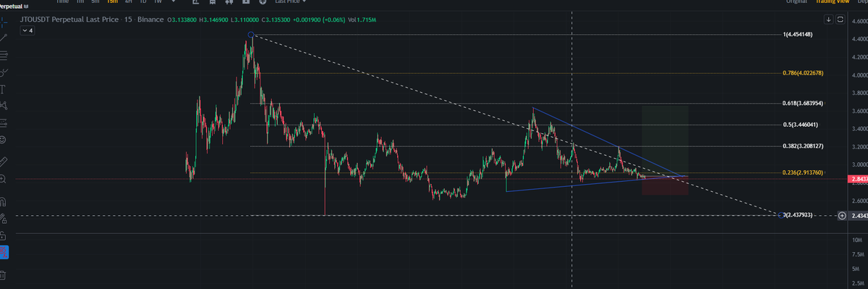Click the down-arrow icon at chart top right
Screen dimensions: 868x289
[x=828, y=19]
